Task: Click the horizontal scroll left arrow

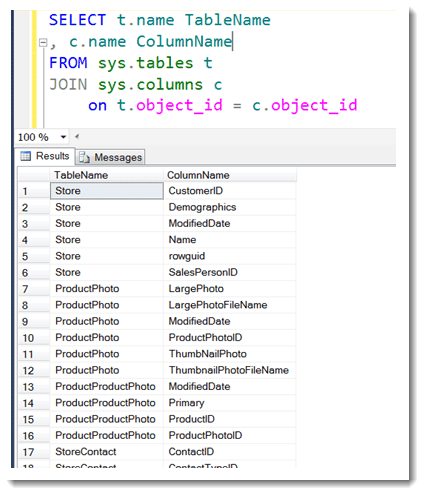Action: (x=77, y=136)
